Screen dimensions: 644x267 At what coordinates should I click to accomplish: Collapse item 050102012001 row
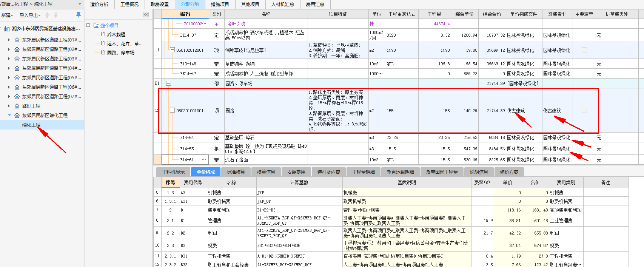coord(172,50)
